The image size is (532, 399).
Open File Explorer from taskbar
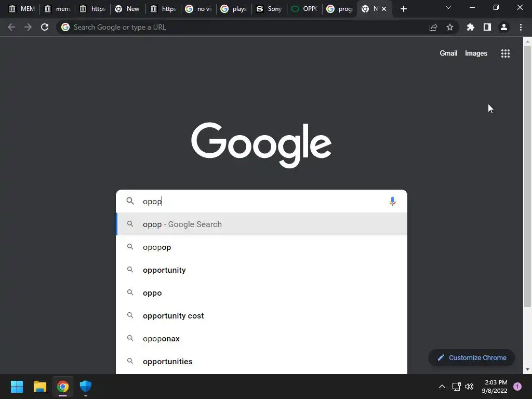click(x=39, y=387)
